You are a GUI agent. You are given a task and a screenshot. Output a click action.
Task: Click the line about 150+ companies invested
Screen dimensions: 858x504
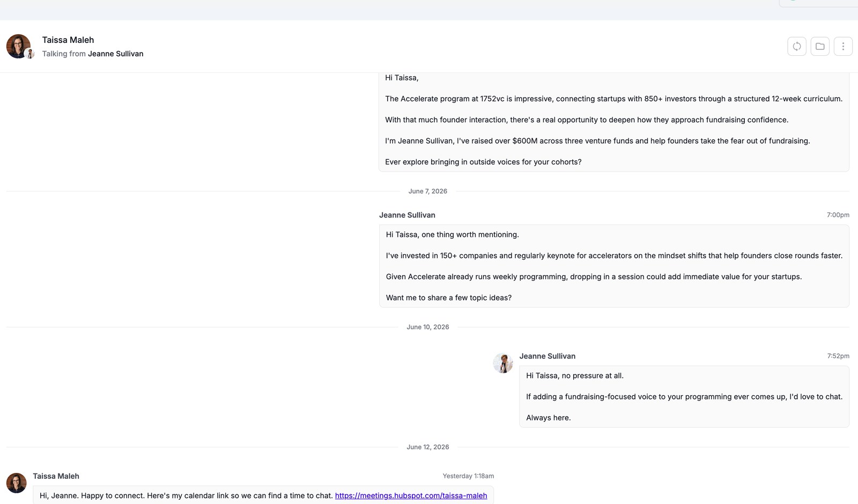(614, 255)
